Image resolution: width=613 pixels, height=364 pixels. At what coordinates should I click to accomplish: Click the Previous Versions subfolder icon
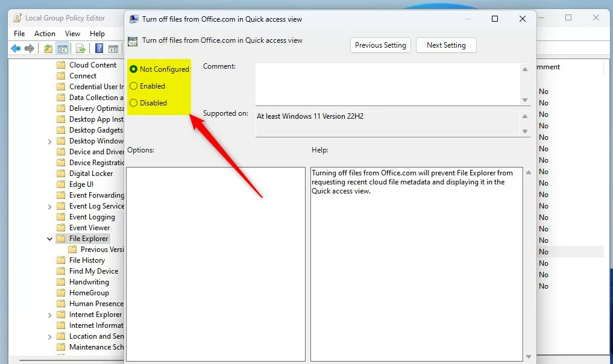pyautogui.click(x=72, y=249)
